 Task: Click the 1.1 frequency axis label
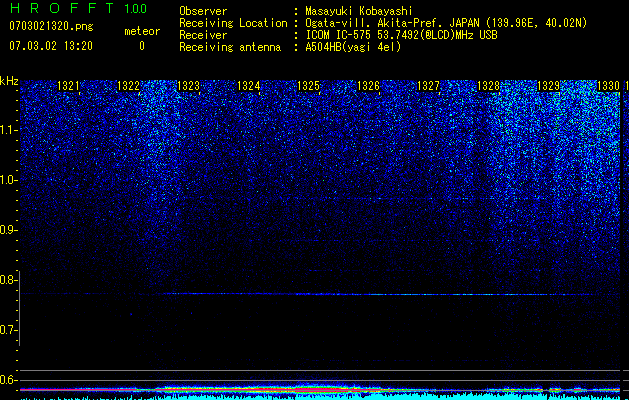point(7,130)
